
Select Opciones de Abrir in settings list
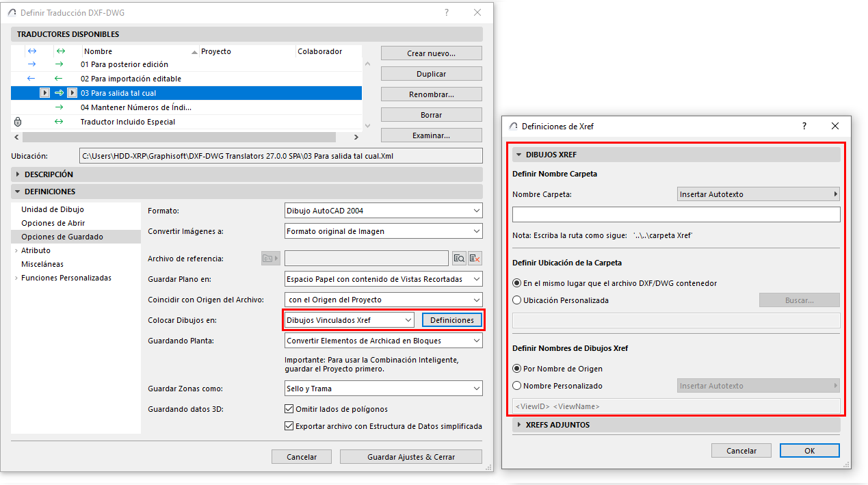pos(53,223)
